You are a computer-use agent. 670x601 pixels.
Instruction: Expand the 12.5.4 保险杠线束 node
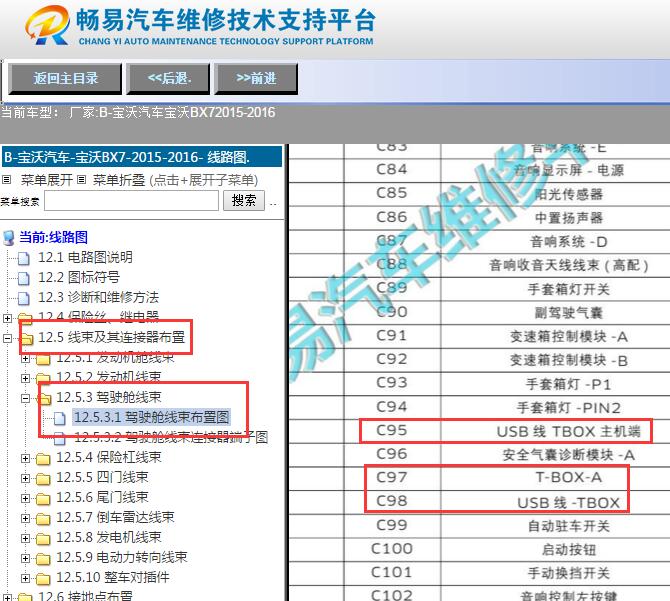(x=25, y=458)
